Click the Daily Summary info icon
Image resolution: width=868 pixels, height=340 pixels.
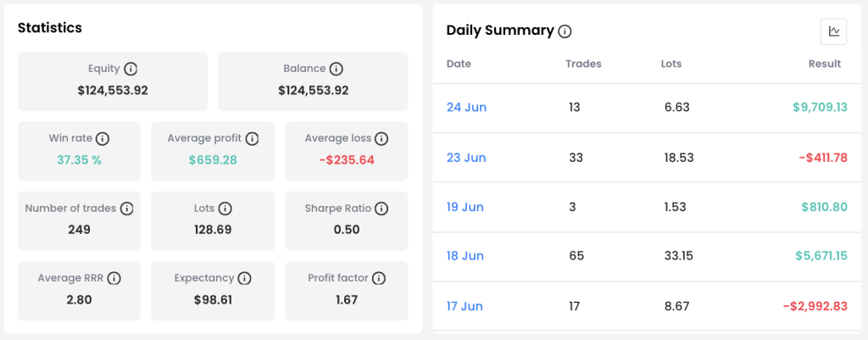tap(565, 31)
